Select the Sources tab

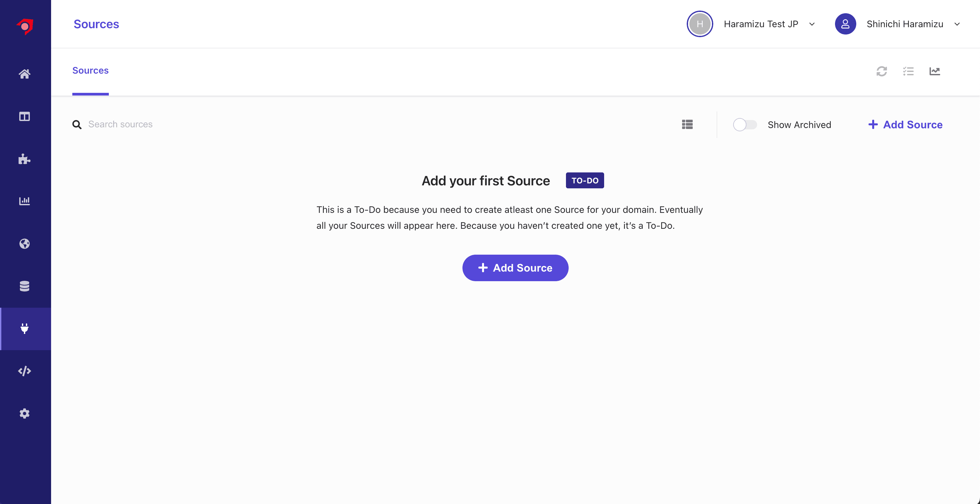91,71
